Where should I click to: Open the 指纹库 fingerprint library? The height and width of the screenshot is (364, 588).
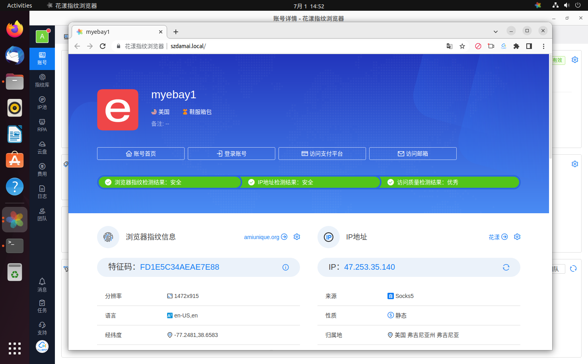click(42, 80)
